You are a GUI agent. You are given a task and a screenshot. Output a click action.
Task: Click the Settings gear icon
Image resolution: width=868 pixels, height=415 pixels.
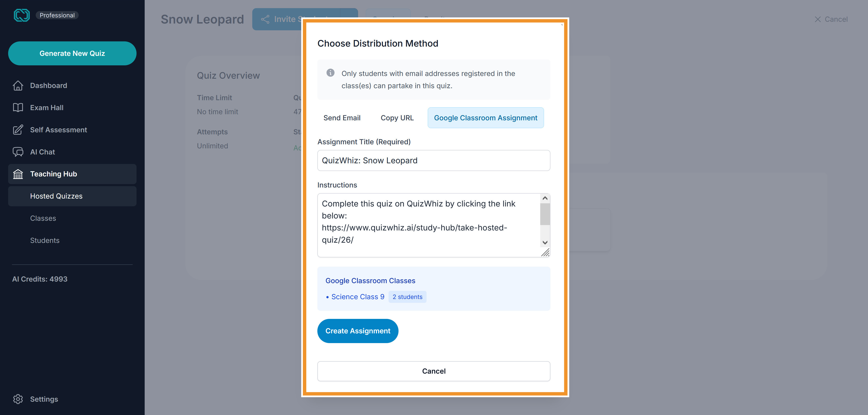click(18, 399)
